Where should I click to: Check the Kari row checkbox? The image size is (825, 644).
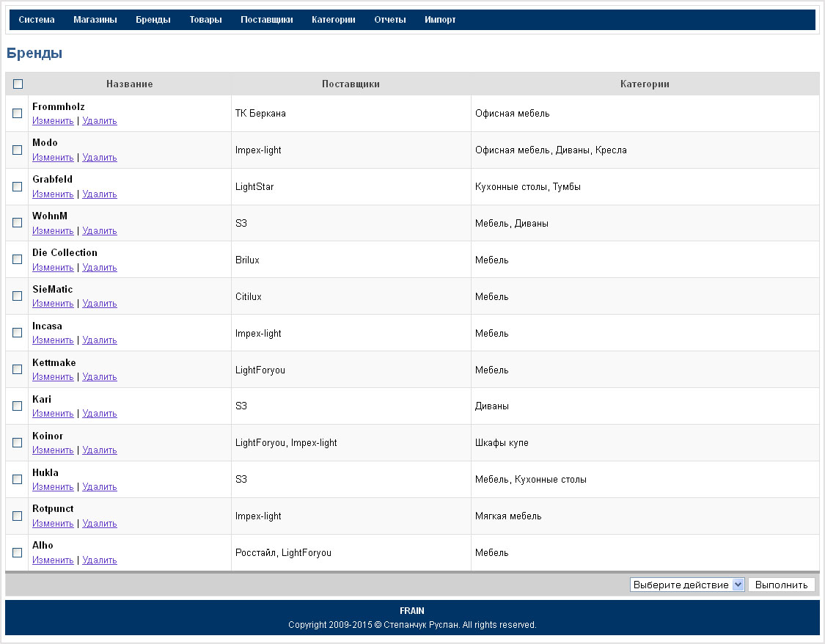pyautogui.click(x=18, y=406)
